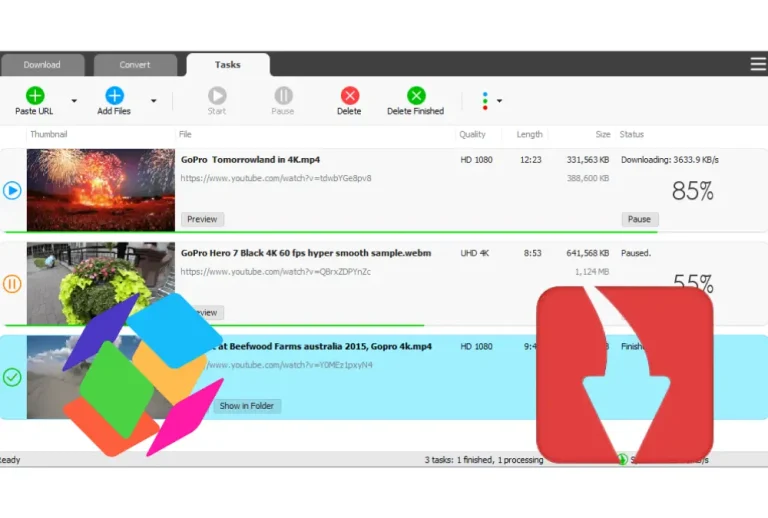
Task: Open the GoPro Hero 7 flower thumbnail
Action: point(101,283)
